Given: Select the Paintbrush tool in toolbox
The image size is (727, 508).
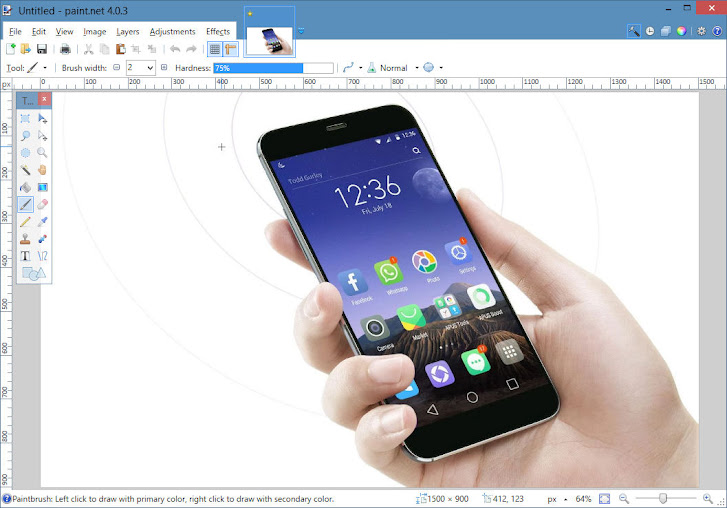Looking at the screenshot, I should 26,204.
